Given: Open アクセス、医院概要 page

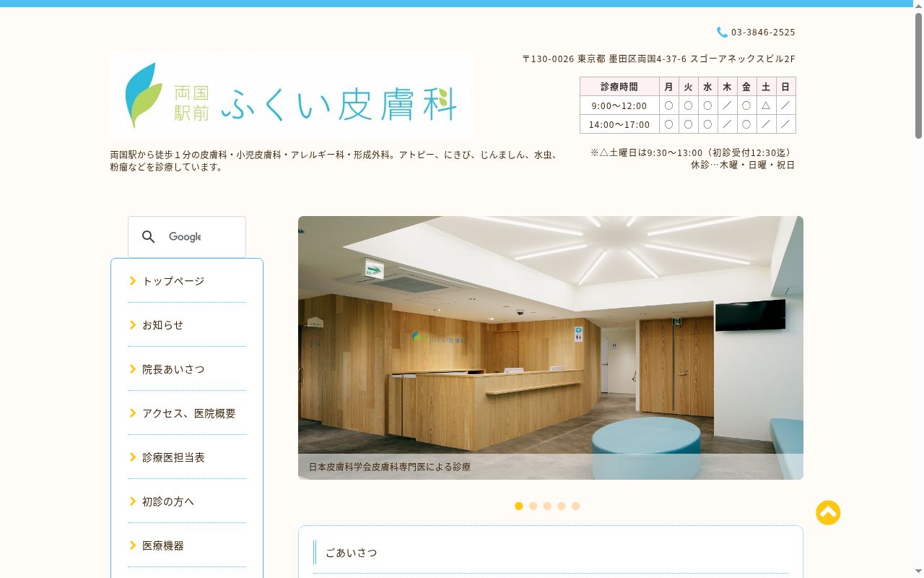Looking at the screenshot, I should click(x=187, y=413).
